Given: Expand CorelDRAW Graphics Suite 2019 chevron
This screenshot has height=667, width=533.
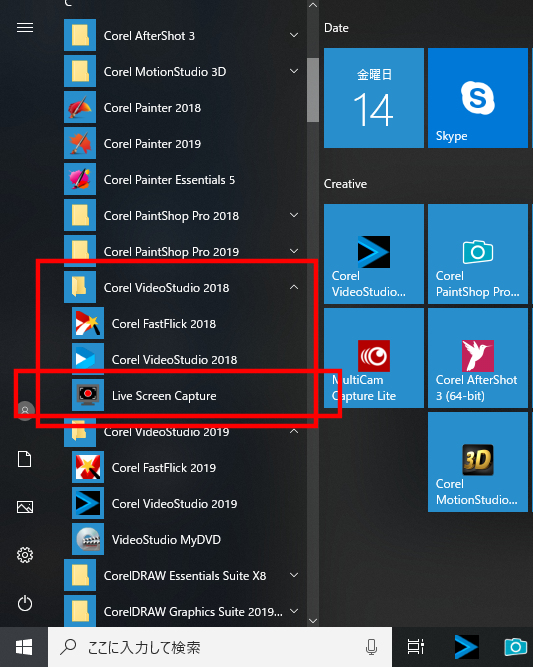Looking at the screenshot, I should tap(294, 611).
